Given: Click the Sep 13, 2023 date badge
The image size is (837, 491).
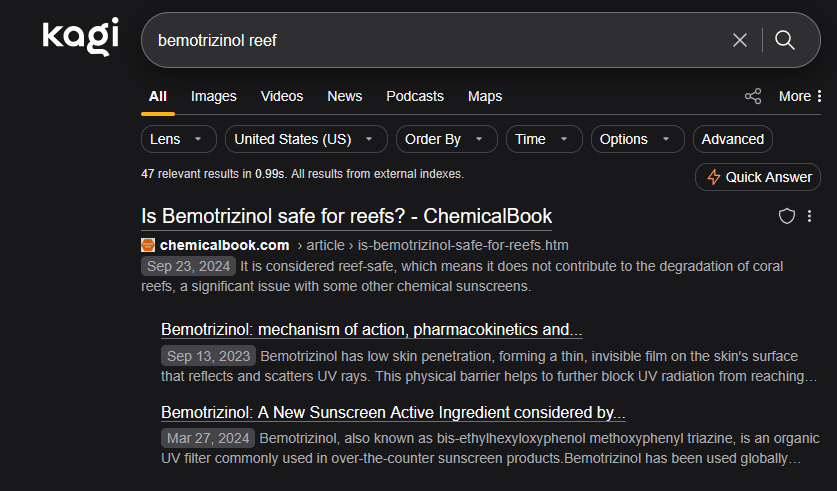Looking at the screenshot, I should click(x=209, y=356).
